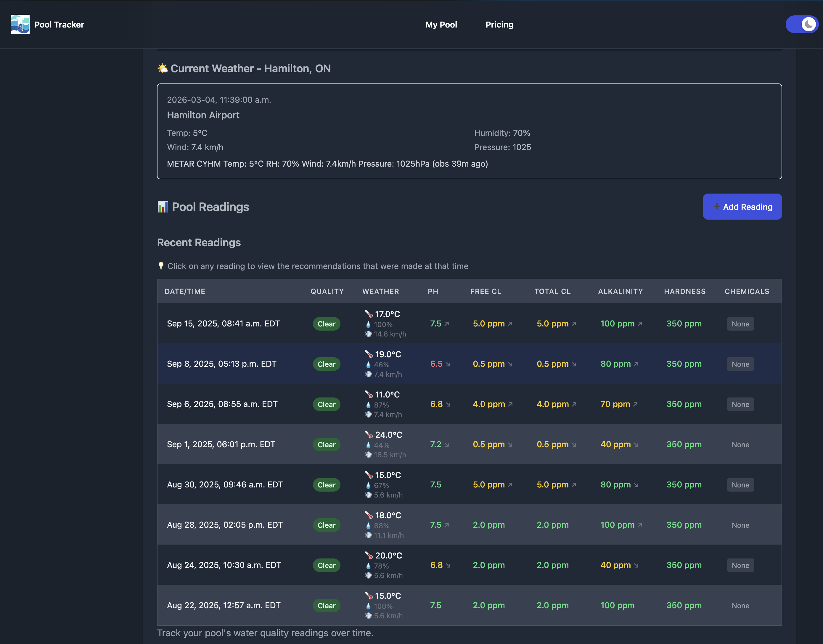Screen dimensions: 823x644
Task: Click the humidity droplet icon next to 78%
Action: tap(369, 566)
